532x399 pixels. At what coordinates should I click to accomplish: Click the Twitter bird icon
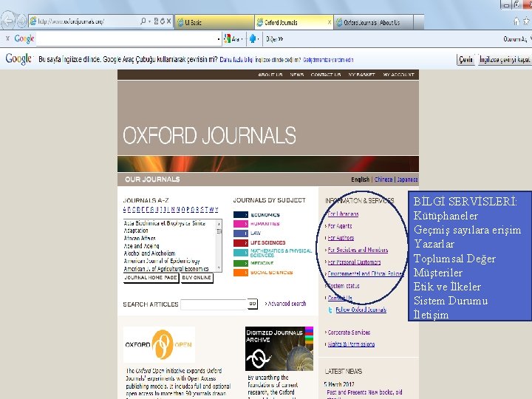pyautogui.click(x=330, y=310)
